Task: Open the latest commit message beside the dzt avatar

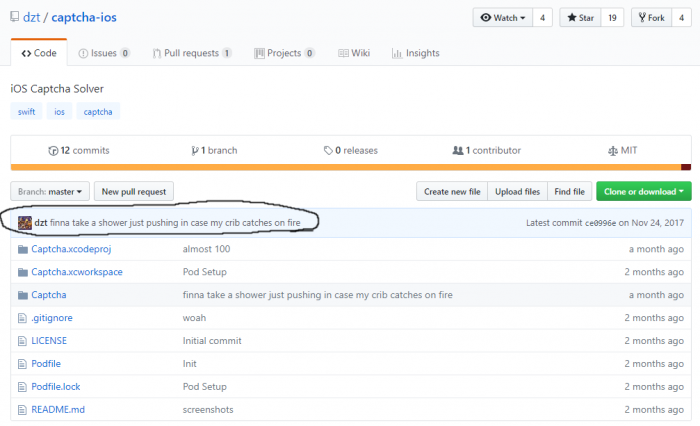Action: 175,223
